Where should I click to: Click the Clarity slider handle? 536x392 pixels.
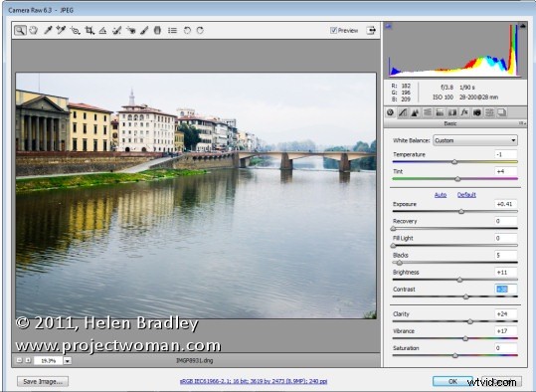(470, 321)
